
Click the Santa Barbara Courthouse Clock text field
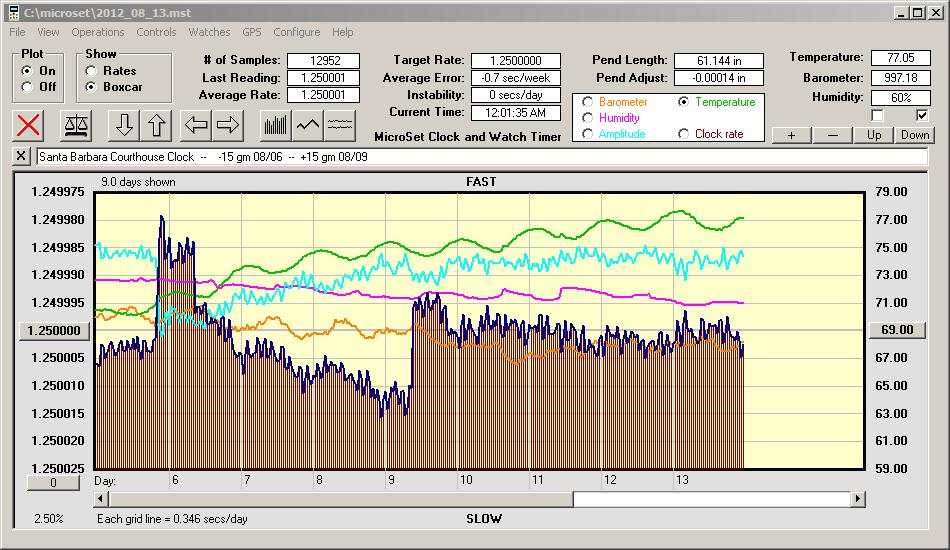480,157
